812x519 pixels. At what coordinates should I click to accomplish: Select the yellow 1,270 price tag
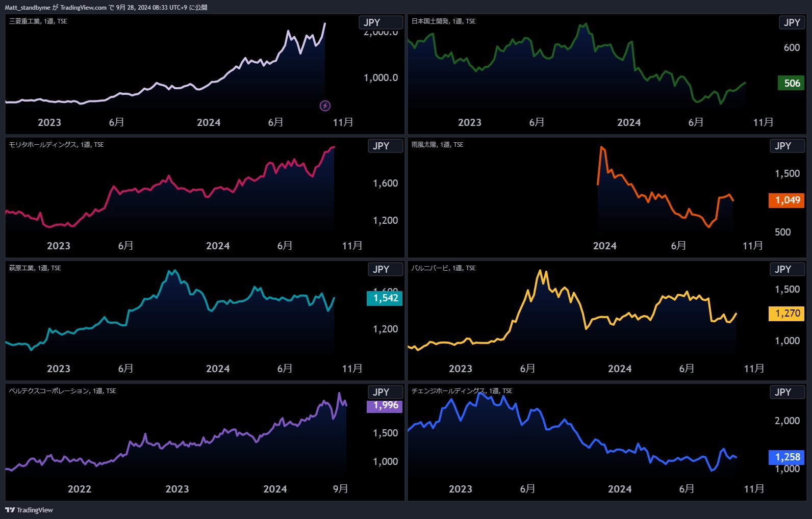(x=786, y=314)
